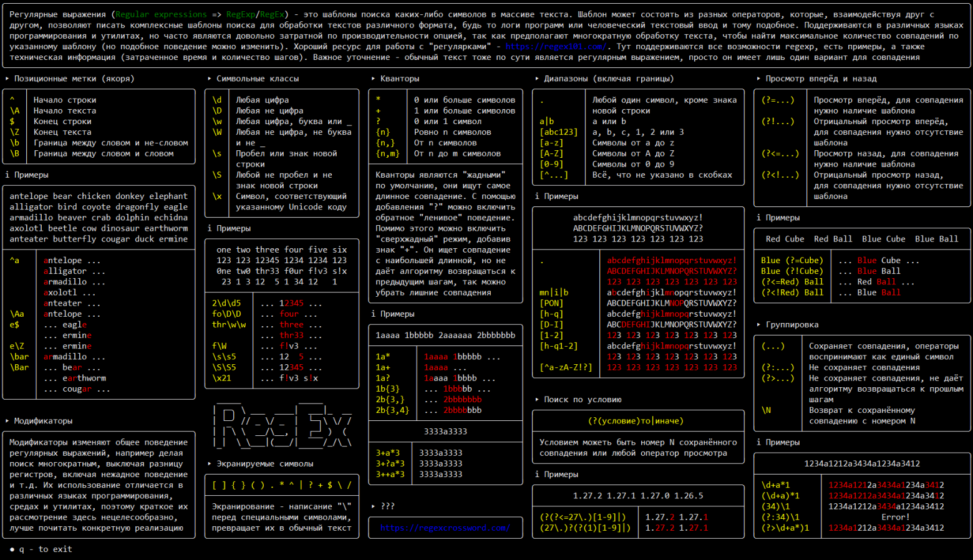Image resolution: width=973 pixels, height=560 pixels.
Task: Click the '[^a-zA-Z!?]' range example
Action: click(x=566, y=367)
